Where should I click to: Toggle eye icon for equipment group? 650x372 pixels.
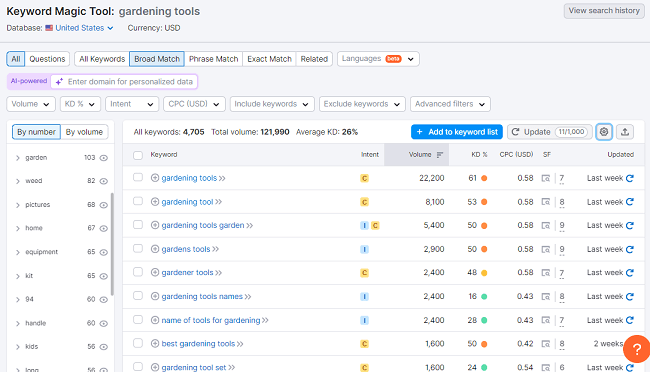(104, 252)
